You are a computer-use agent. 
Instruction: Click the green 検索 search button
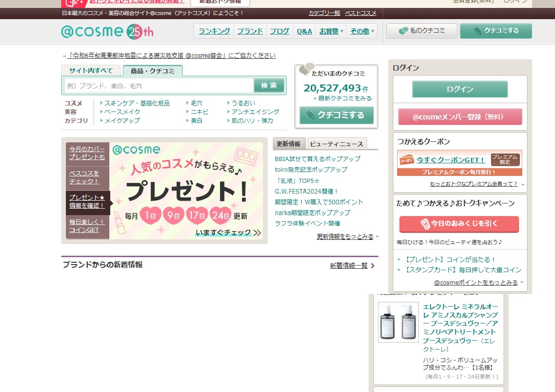click(x=269, y=85)
